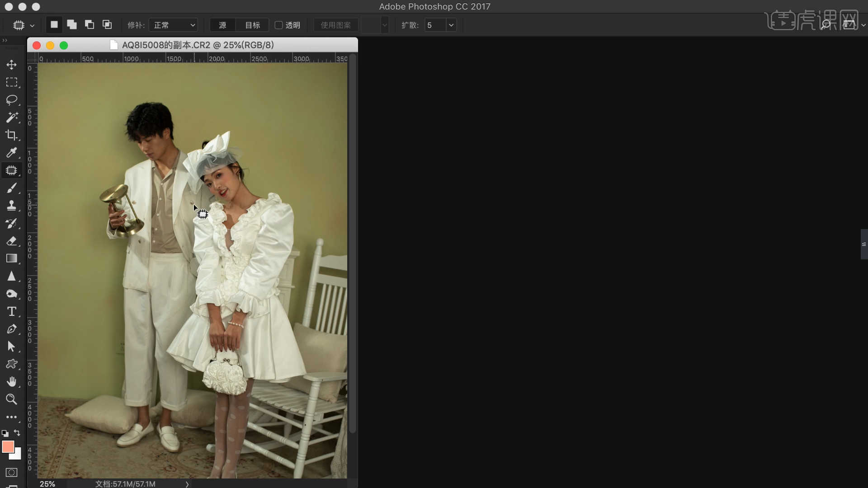Click the Add to selection mode button
The image size is (868, 488).
71,25
